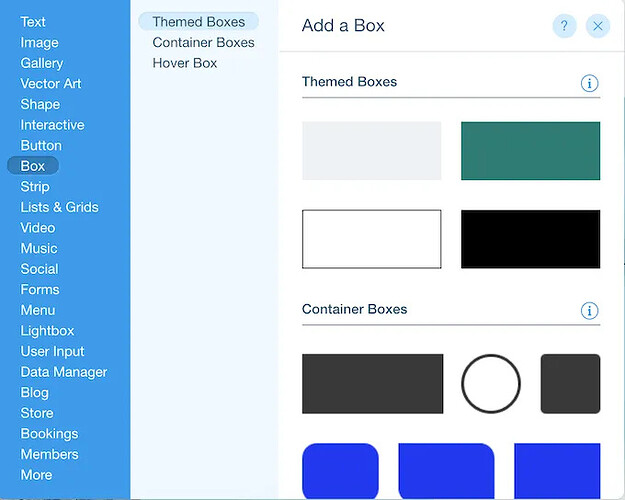Switch to the Hover Box category
This screenshot has width=625, height=500.
[185, 63]
